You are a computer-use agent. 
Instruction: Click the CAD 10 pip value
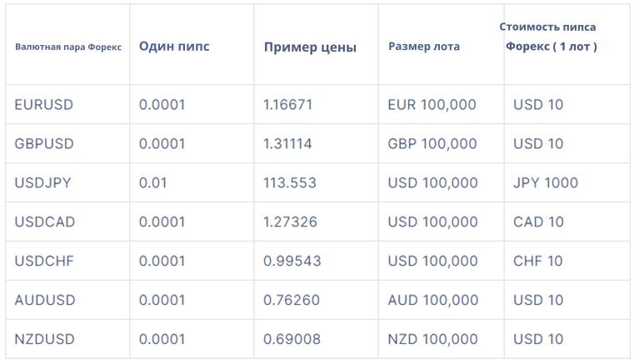tap(538, 222)
